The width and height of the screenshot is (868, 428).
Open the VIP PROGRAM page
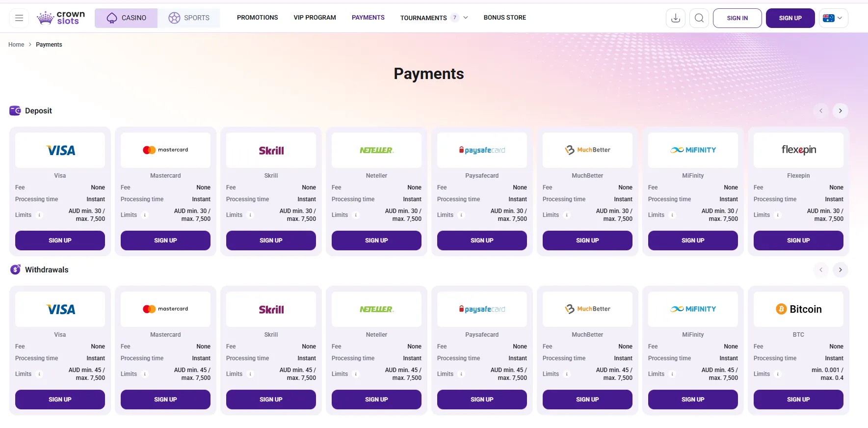click(x=315, y=18)
